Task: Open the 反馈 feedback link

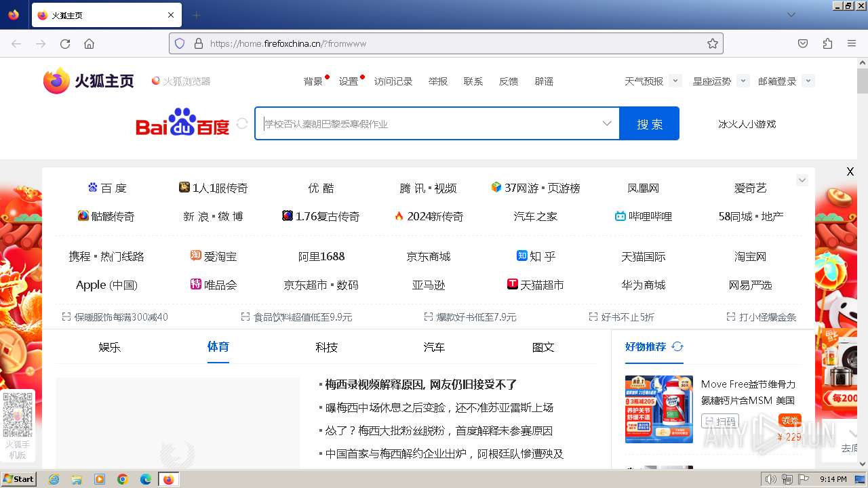Action: pyautogui.click(x=509, y=81)
